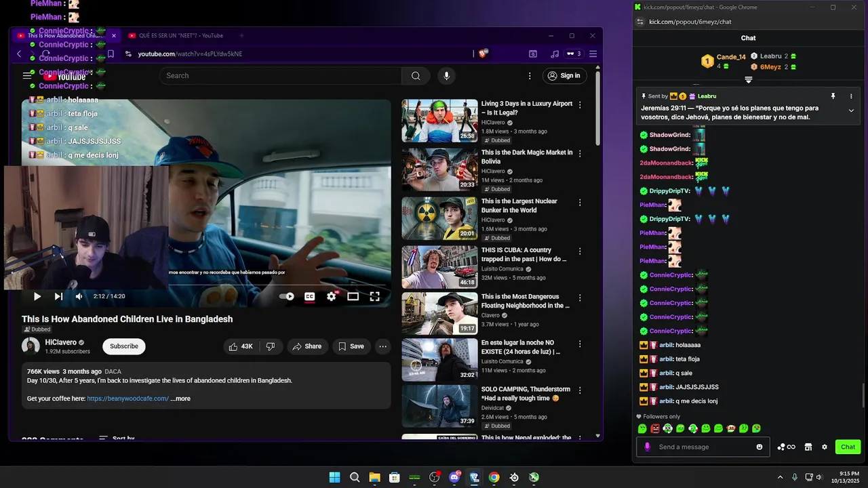Open YouTube settings three-dot menu

[530, 75]
